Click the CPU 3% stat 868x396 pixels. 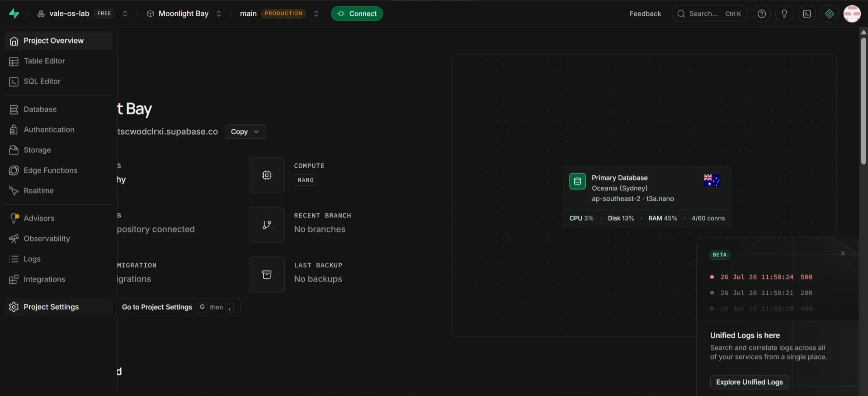click(581, 218)
